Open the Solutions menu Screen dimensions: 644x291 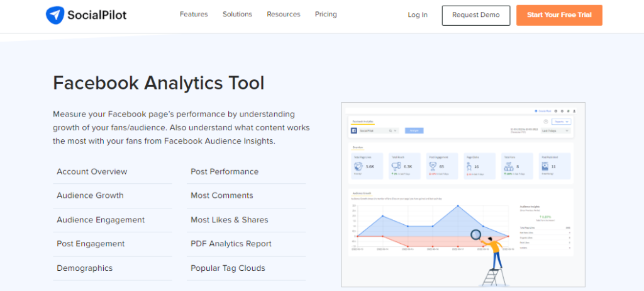[237, 14]
